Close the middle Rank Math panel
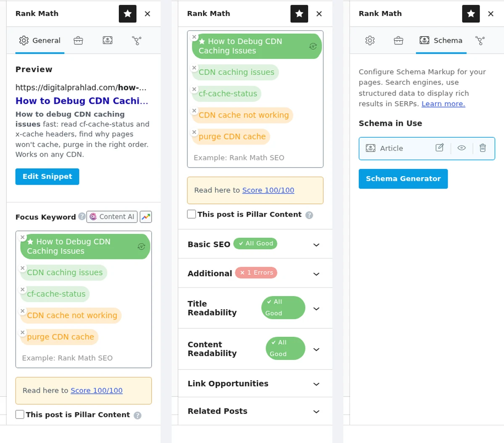The image size is (504, 443). tap(319, 14)
